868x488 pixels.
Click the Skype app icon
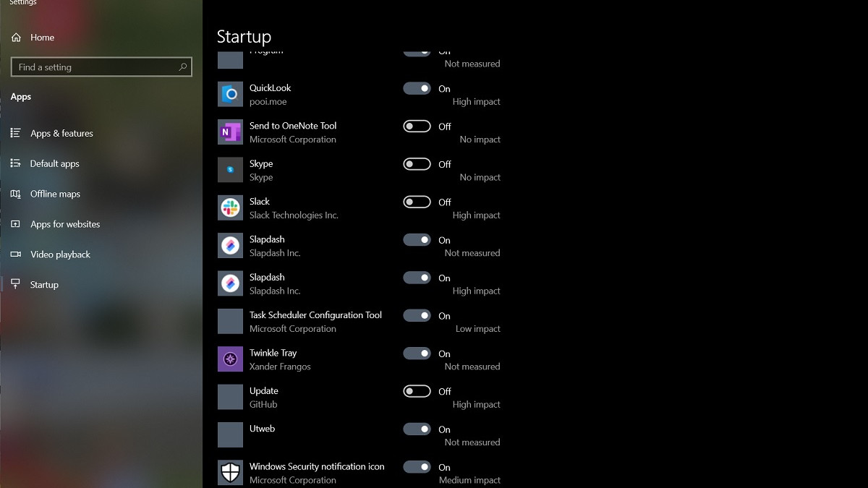tap(230, 170)
